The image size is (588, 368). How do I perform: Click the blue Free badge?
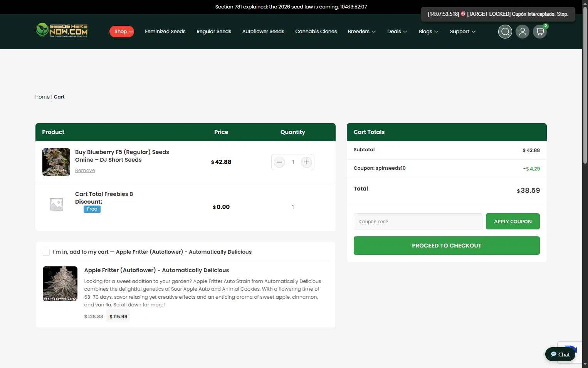coord(92,209)
